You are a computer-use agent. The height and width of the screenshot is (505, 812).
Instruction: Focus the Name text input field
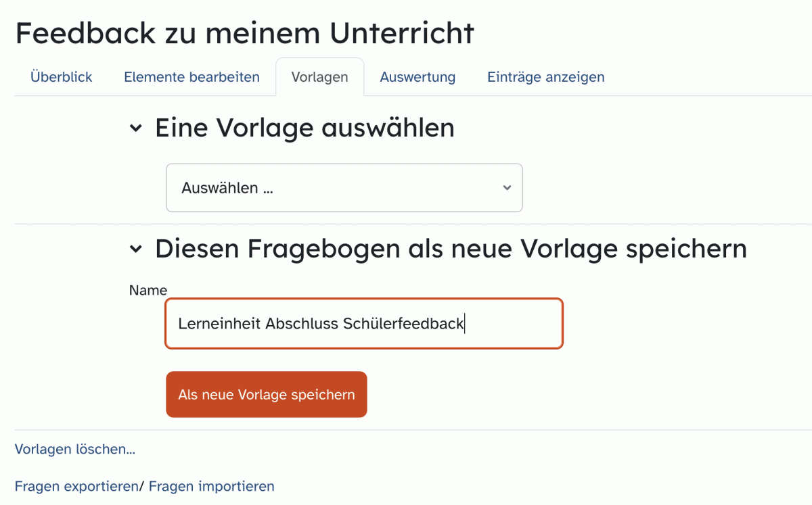364,324
